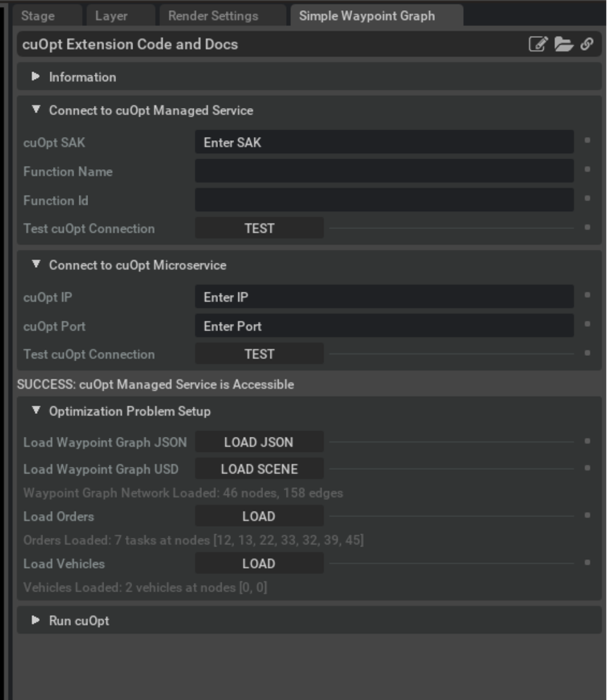Screen dimensions: 607x700
Task: Open the documentation link chain icon
Action: (x=587, y=44)
